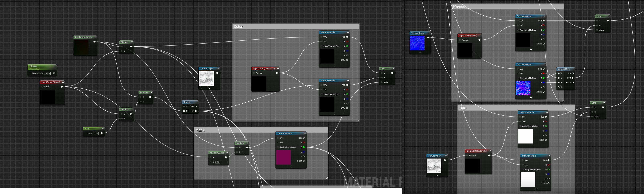Click the XY output pin on the Swizzle node
The image size is (644, 194).
[x=184, y=111]
